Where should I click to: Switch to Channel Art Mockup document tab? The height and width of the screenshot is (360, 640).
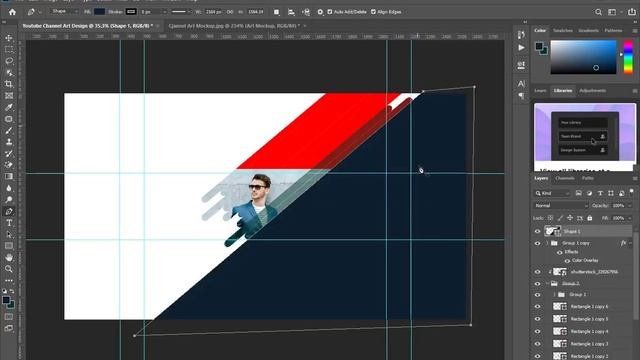[x=234, y=26]
